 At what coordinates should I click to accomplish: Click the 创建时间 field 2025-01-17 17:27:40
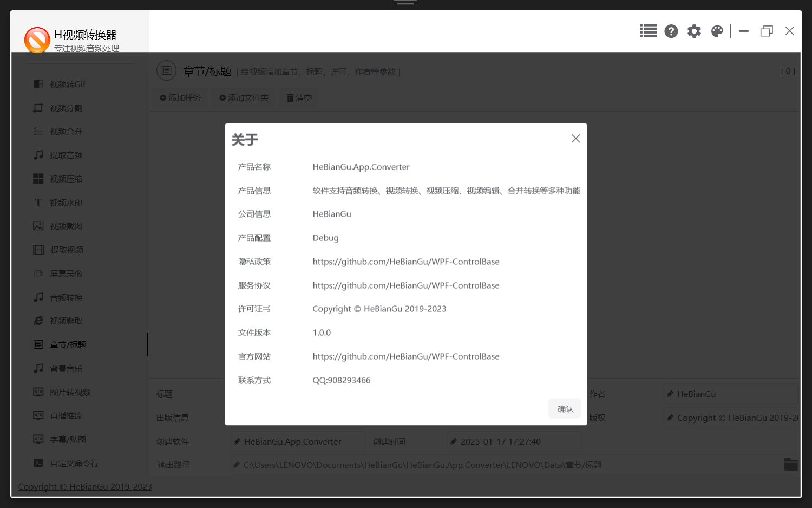(x=514, y=442)
